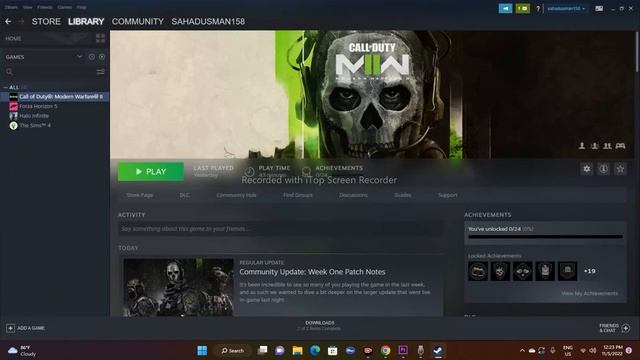640x360 pixels.
Task: Open the Support link
Action: click(448, 195)
